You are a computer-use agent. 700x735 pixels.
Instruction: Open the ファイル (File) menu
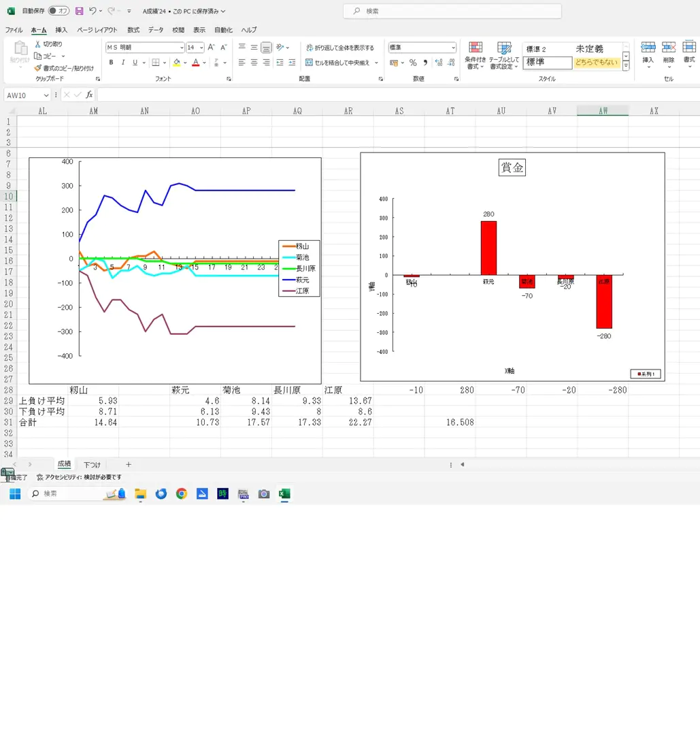click(x=14, y=30)
